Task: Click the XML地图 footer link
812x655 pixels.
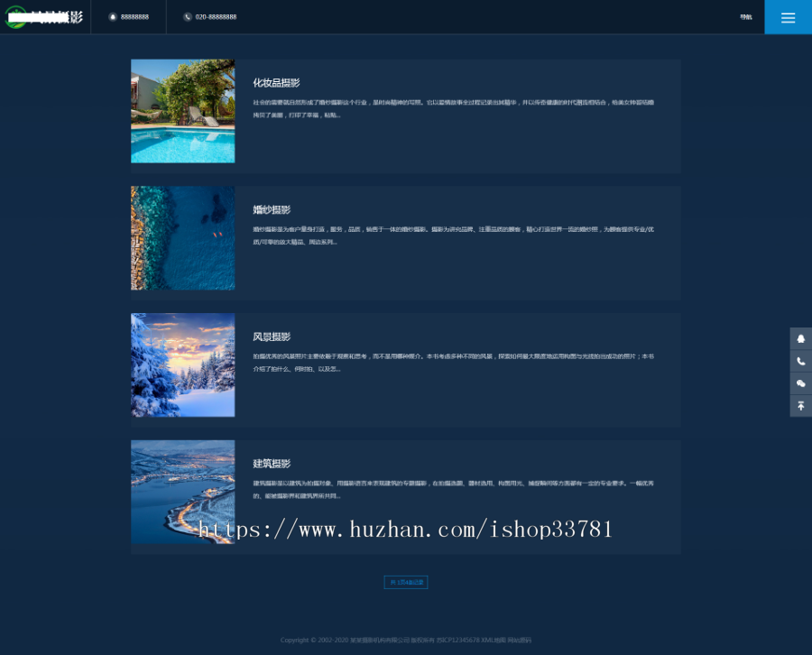Action: [492, 640]
